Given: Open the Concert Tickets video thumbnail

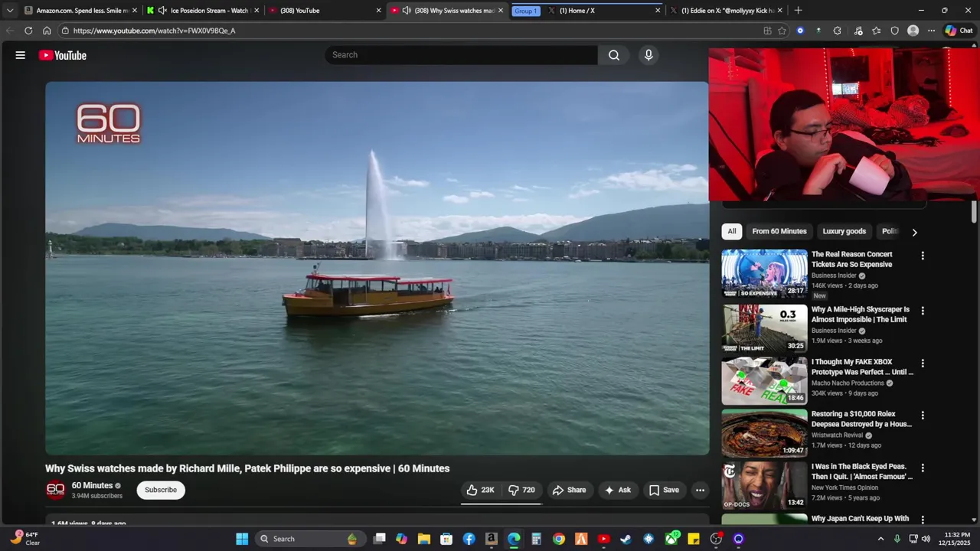Looking at the screenshot, I should point(764,273).
